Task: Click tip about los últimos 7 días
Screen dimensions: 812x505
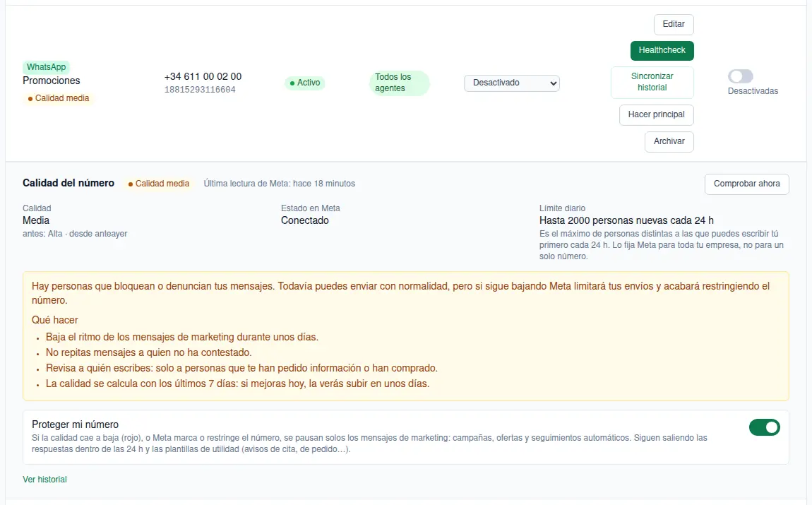Action: click(x=238, y=384)
